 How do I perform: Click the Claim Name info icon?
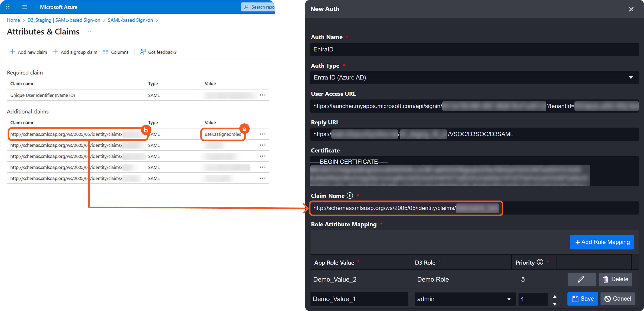350,195
